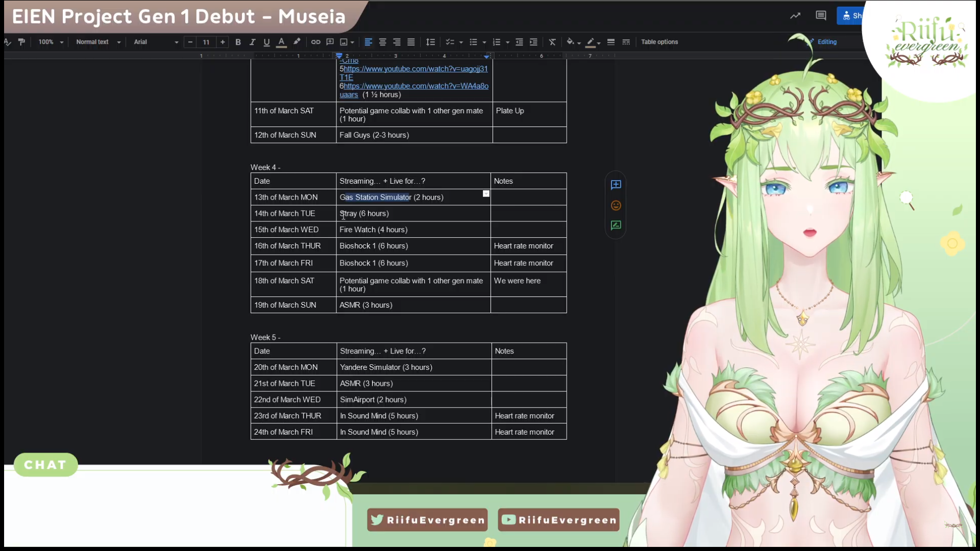Image resolution: width=980 pixels, height=551 pixels.
Task: Select center align
Action: 382,42
